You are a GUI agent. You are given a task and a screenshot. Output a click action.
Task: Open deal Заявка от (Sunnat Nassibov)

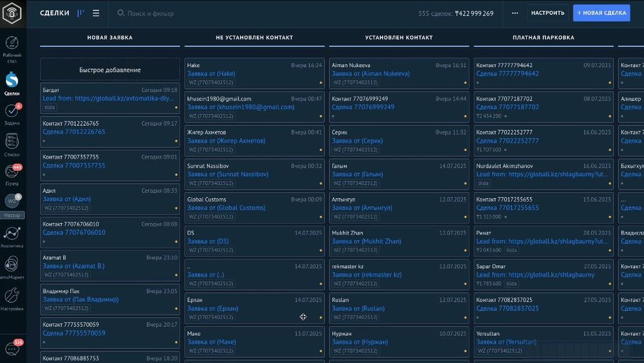pyautogui.click(x=228, y=174)
